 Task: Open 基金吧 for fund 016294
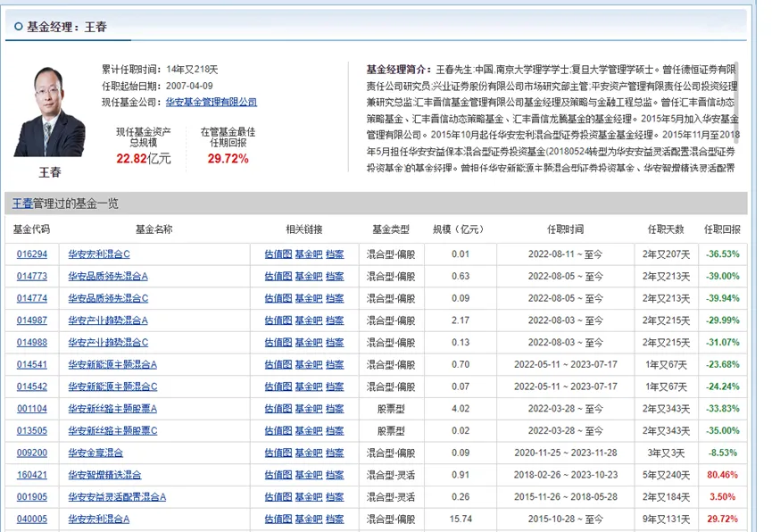pyautogui.click(x=309, y=254)
